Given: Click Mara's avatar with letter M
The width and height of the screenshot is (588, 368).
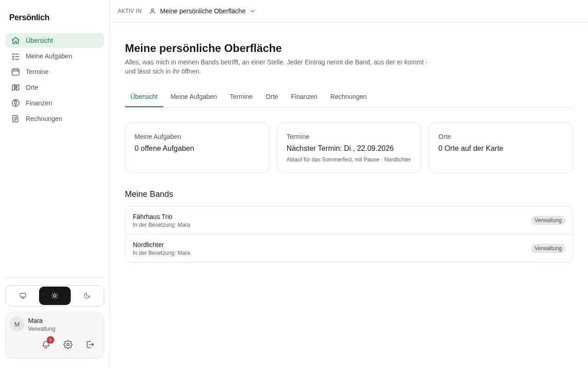Looking at the screenshot, I should point(17,324).
